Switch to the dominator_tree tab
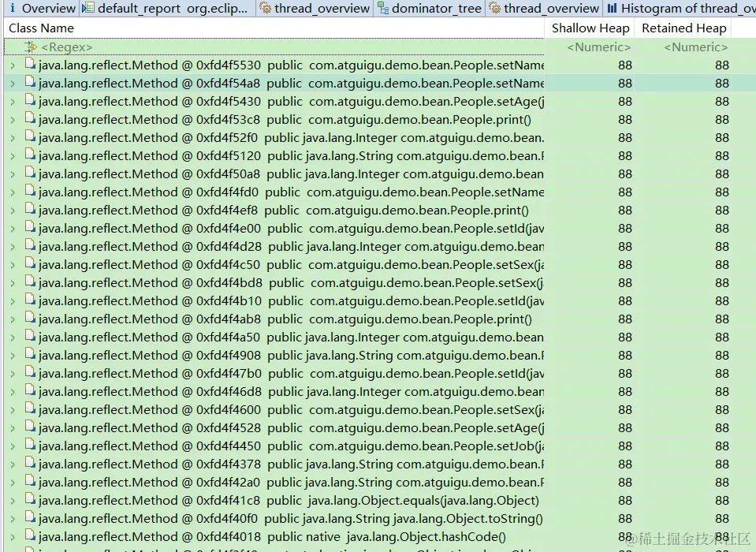 (430, 8)
